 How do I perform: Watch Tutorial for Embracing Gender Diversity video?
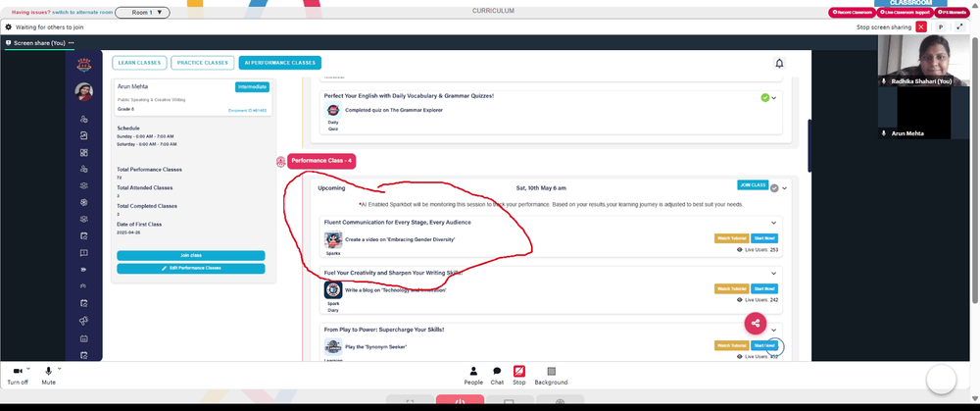[x=731, y=238]
